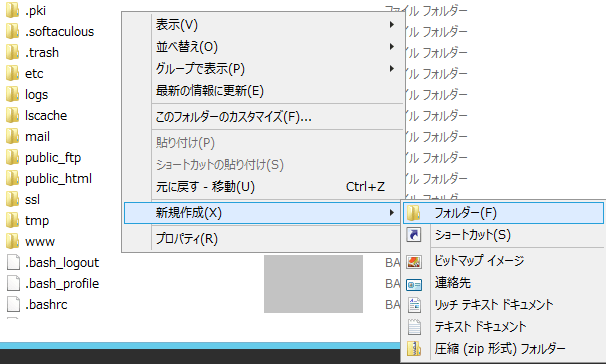
Task: Open プロパティ(R) from context menu
Action: [263, 239]
